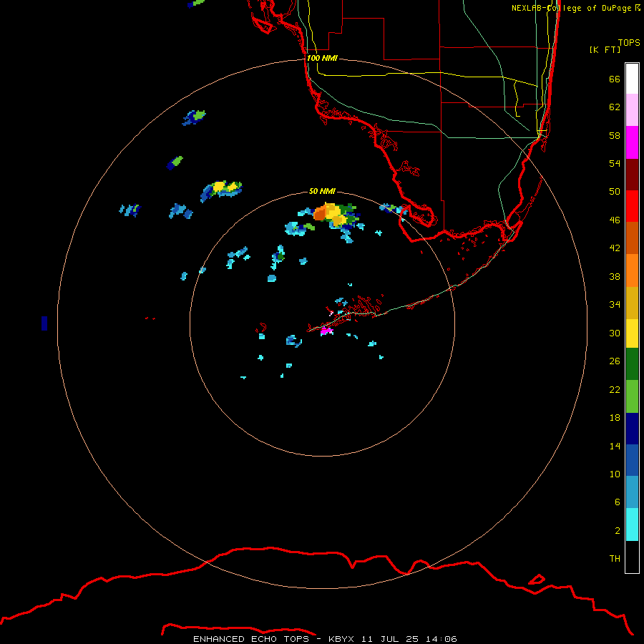This screenshot has height=644, width=644.
Task: Click the legend value 66
Action: 615,79
